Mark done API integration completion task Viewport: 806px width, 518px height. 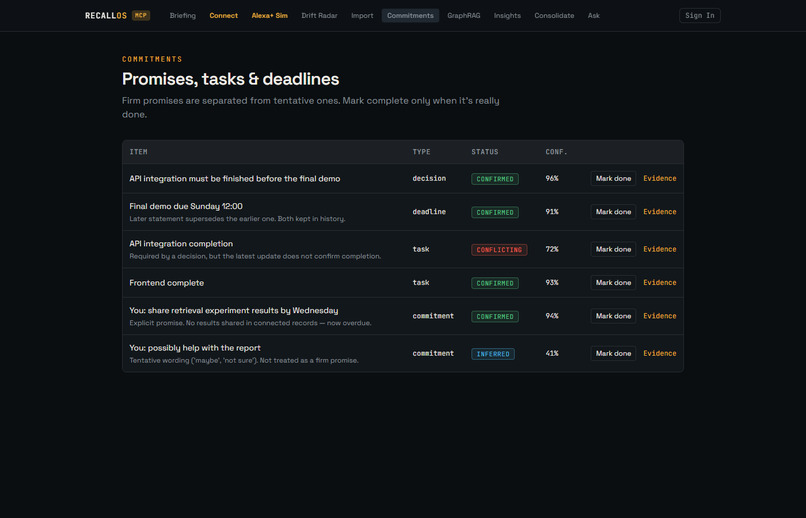coord(613,249)
